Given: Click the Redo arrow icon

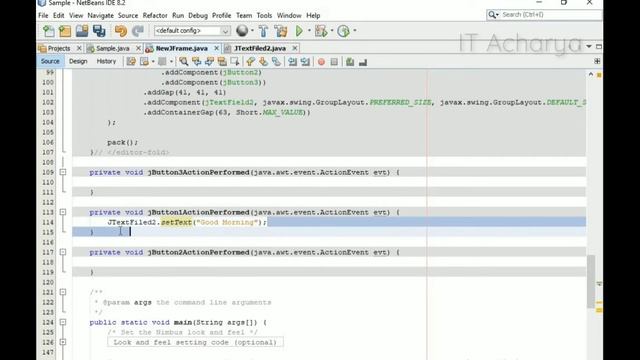Looking at the screenshot, I should [x=138, y=31].
